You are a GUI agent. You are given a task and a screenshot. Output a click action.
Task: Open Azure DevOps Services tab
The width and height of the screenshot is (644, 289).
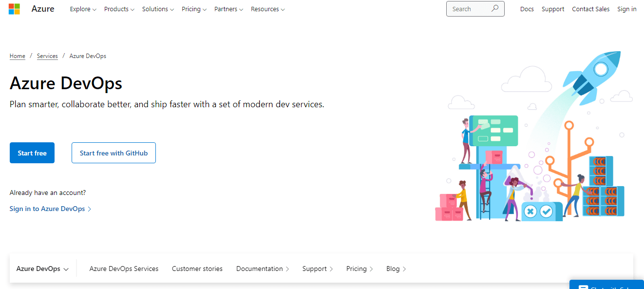[124, 269]
